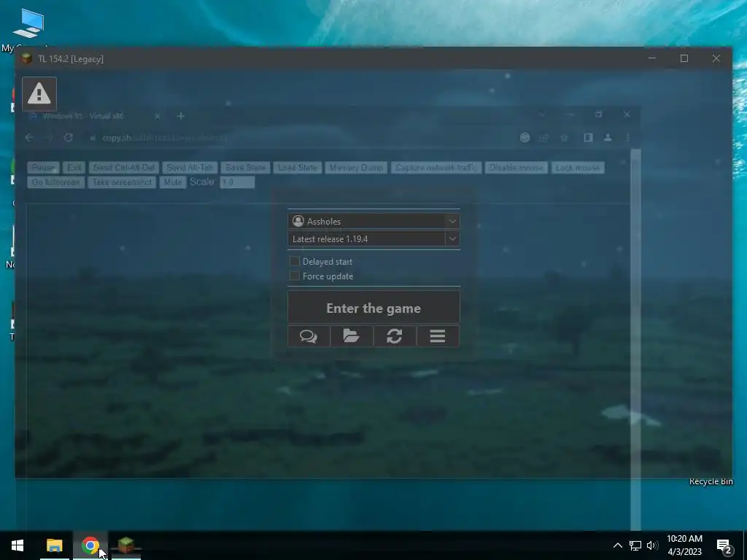747x560 pixels.
Task: Click the version list dropdown arrow
Action: pyautogui.click(x=452, y=238)
